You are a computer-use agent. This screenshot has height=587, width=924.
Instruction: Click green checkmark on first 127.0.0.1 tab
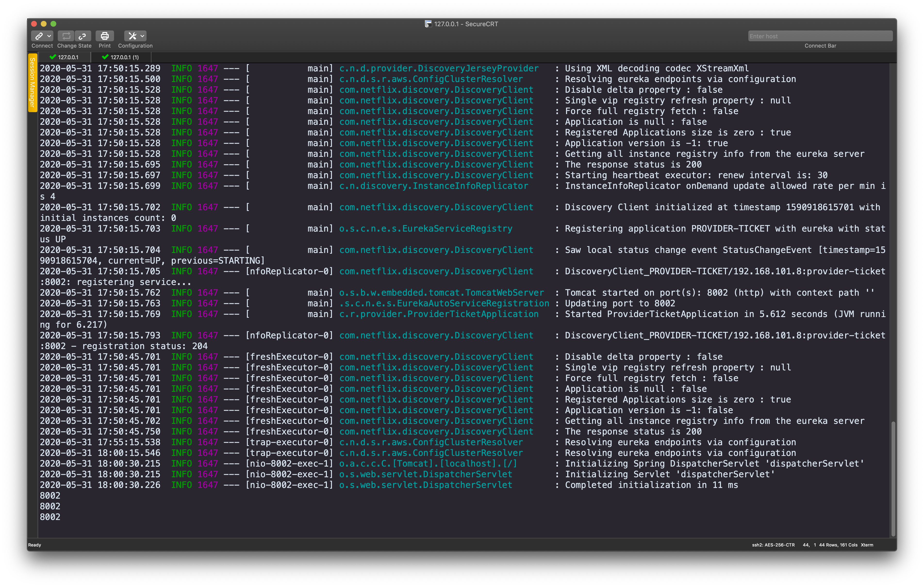coord(53,57)
